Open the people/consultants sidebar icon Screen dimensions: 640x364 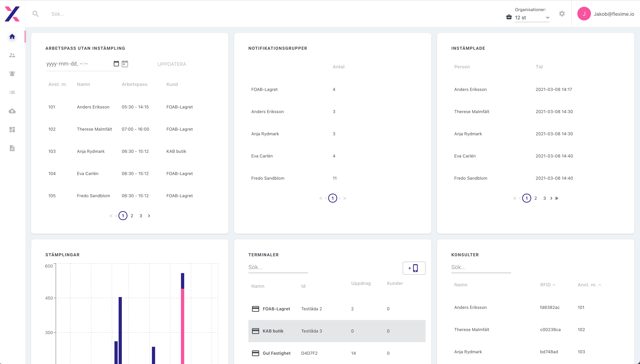click(12, 55)
